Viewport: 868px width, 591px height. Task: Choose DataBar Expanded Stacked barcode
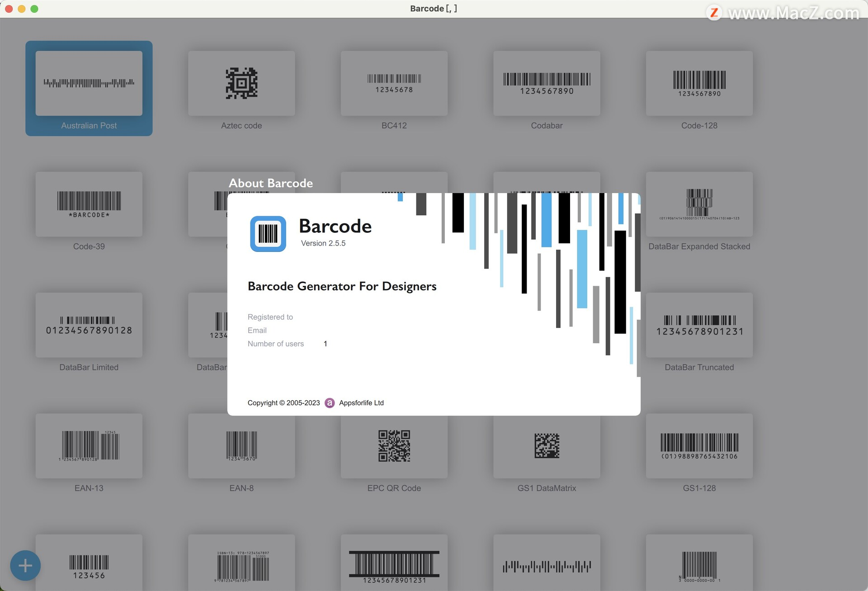(699, 204)
